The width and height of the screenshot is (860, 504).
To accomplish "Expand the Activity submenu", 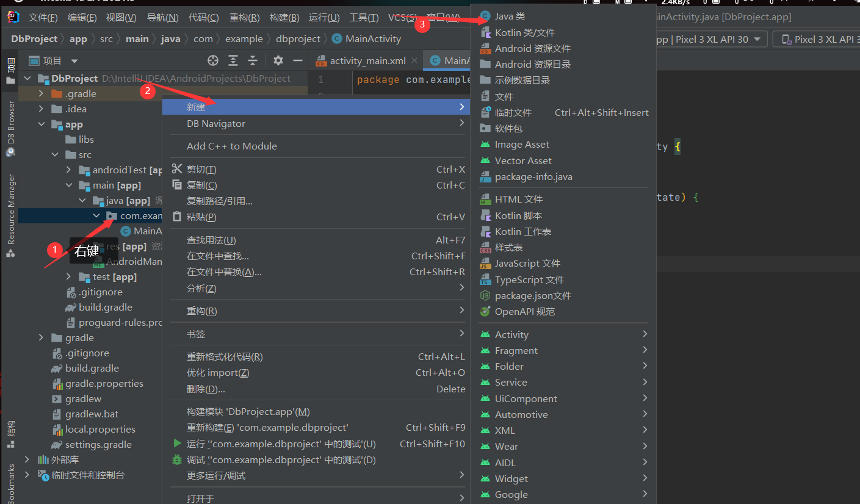I will [562, 334].
